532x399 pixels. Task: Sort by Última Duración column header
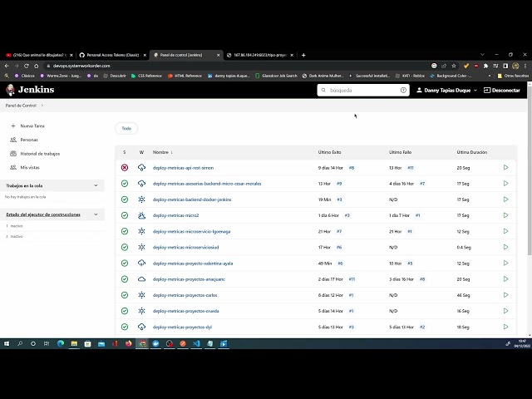(472, 152)
